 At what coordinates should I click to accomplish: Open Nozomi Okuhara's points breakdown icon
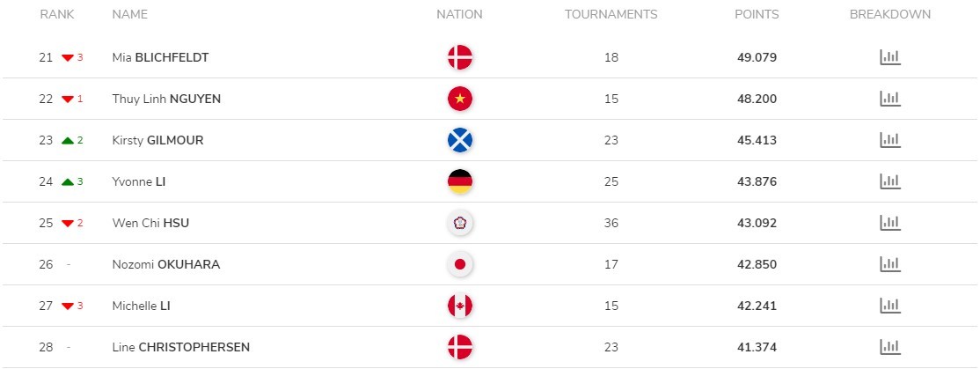pyautogui.click(x=890, y=264)
